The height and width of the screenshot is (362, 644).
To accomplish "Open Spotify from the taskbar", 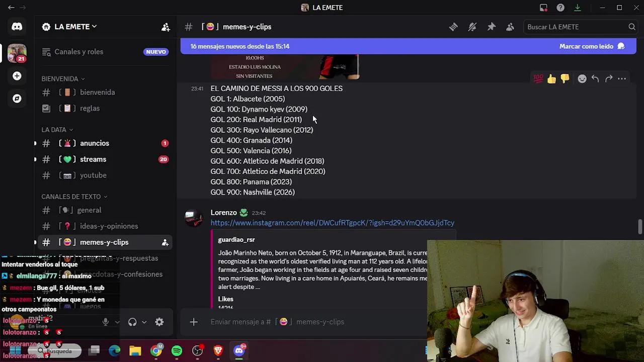I will (x=177, y=351).
